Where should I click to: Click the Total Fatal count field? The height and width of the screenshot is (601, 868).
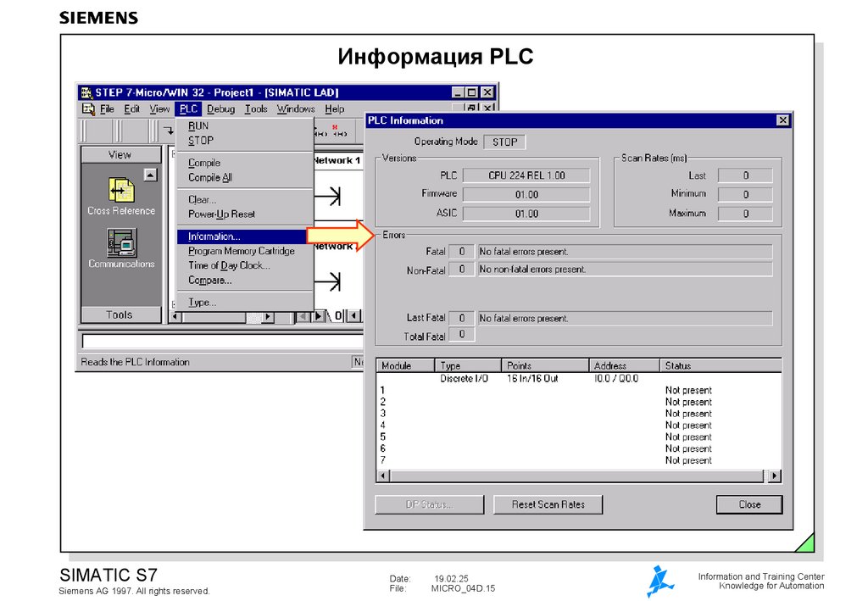pyautogui.click(x=461, y=334)
